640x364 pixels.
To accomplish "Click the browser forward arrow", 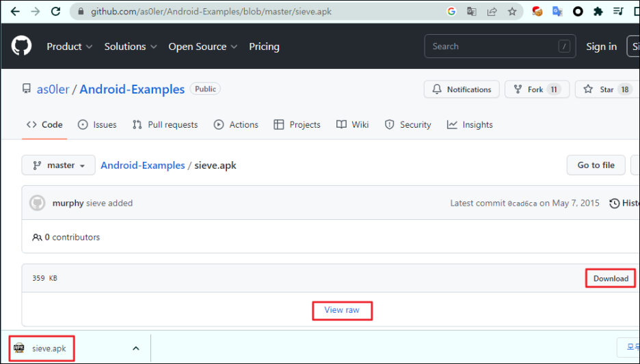I will [36, 12].
